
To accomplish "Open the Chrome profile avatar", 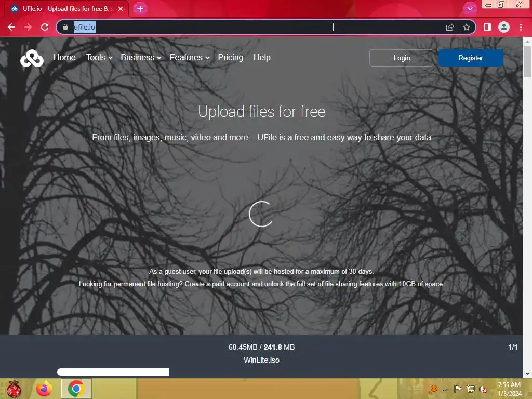I will pyautogui.click(x=504, y=27).
